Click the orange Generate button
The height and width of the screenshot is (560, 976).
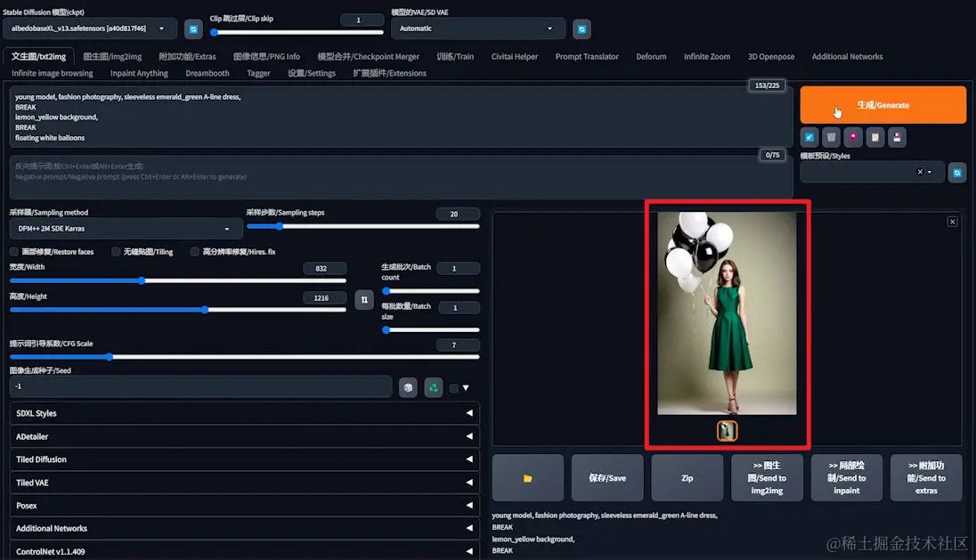[x=882, y=105]
